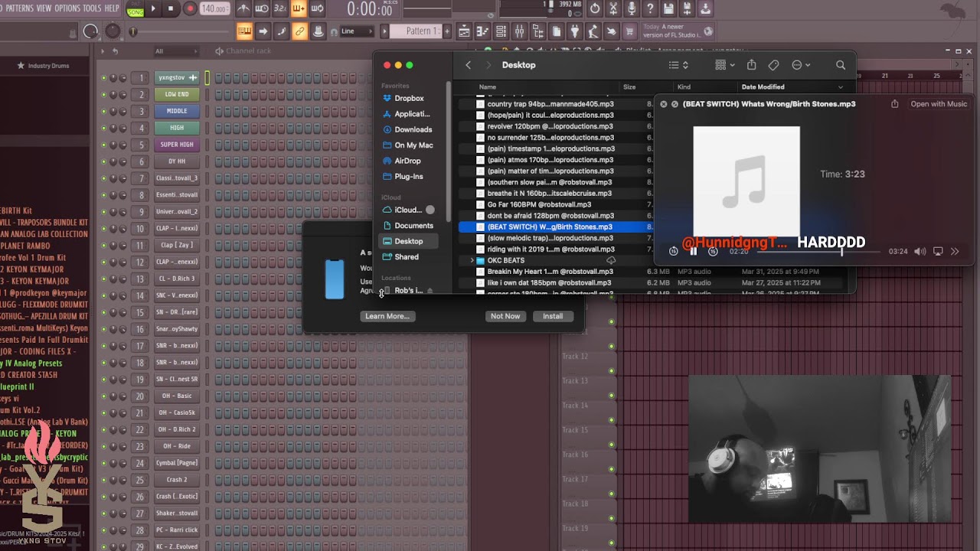Click the export/render download icon in FL Studio
Screen dimensions: 980x551
point(705,9)
